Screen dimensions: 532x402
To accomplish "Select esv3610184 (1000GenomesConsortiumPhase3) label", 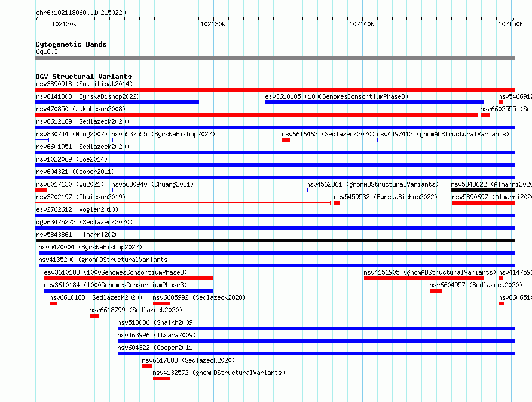I will [115, 285].
